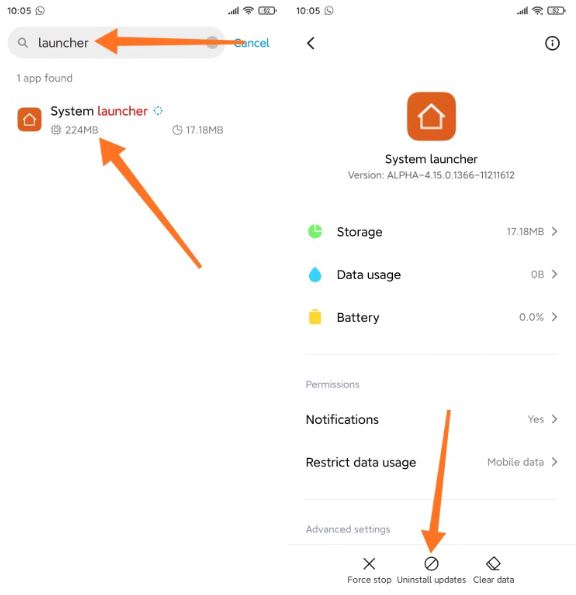Focus the launcher search field
This screenshot has width=576, height=595.
point(116,42)
